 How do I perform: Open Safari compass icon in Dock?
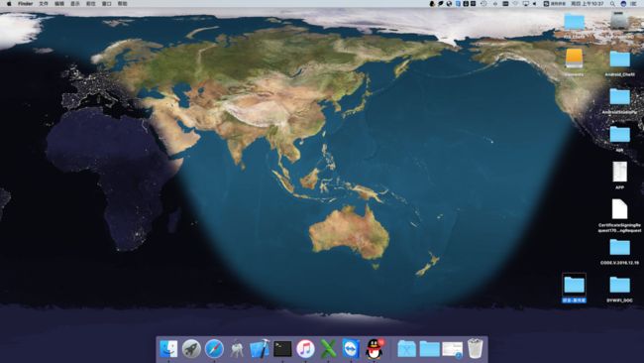(214, 348)
